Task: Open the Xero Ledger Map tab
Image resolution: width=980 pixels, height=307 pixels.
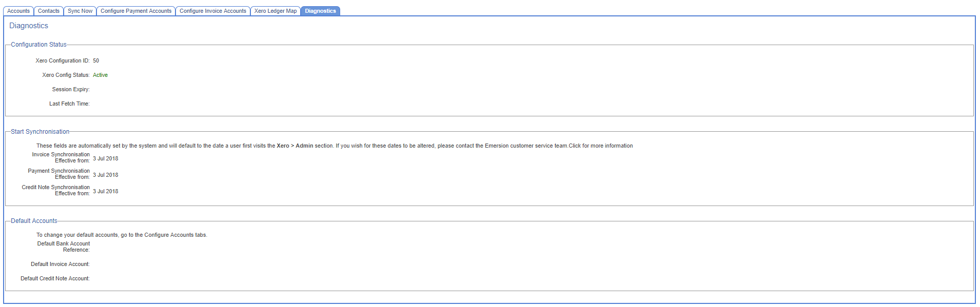Action: 276,11
